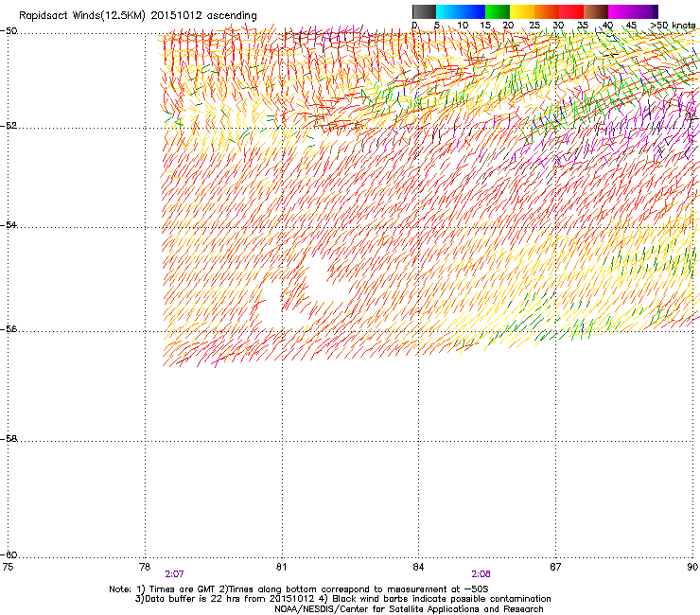
Task: Click the 78 longitude axis label
Action: (x=145, y=567)
